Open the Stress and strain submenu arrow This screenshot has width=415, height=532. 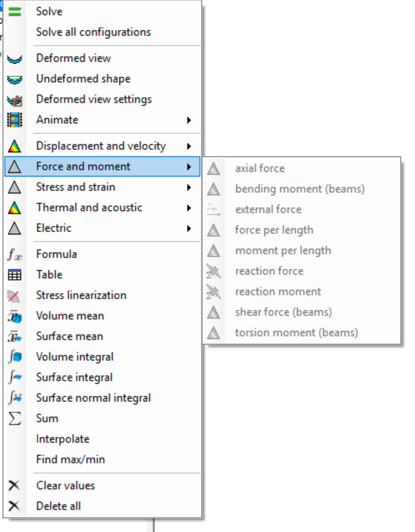pyautogui.click(x=189, y=187)
